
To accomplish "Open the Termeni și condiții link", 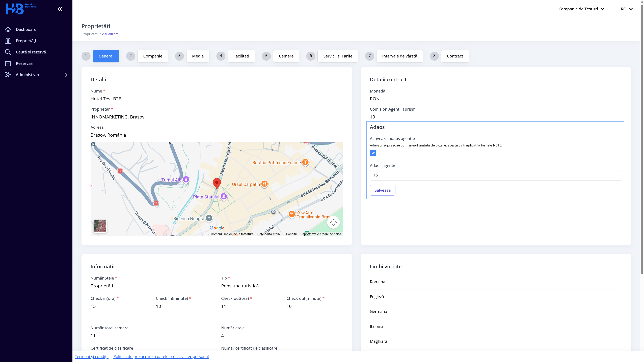I will (92, 356).
